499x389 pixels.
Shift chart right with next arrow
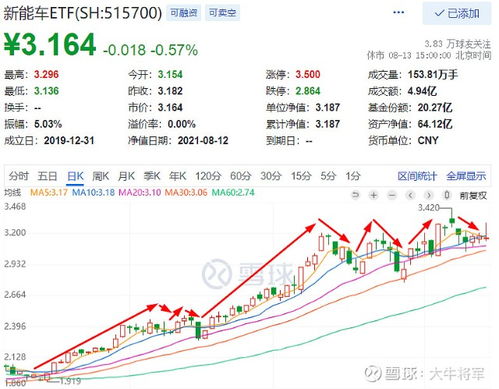click(x=429, y=195)
